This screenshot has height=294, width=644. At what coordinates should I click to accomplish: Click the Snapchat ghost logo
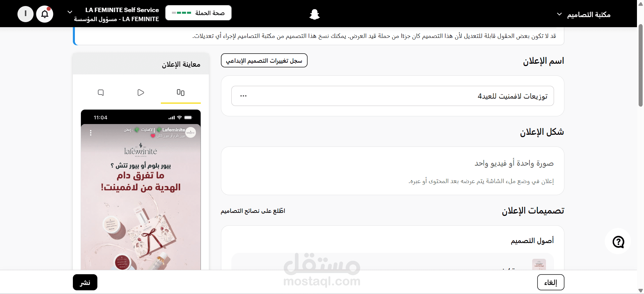tap(315, 14)
